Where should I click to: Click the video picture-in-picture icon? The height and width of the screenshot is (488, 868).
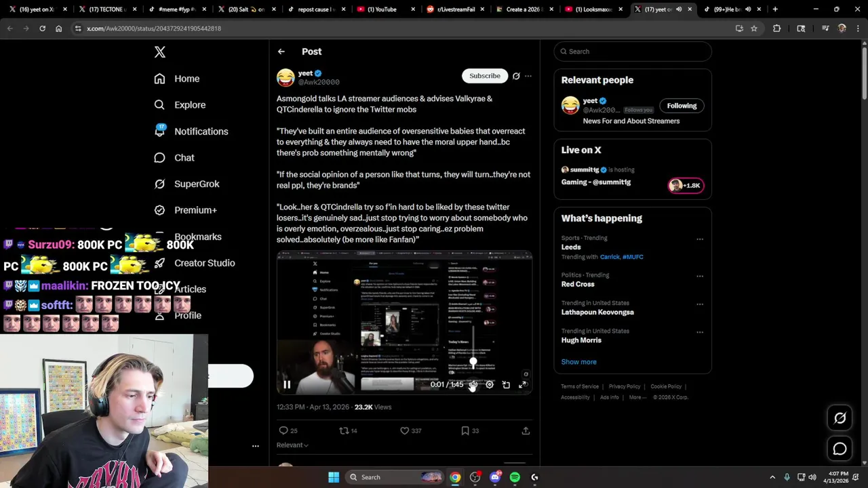(x=506, y=384)
